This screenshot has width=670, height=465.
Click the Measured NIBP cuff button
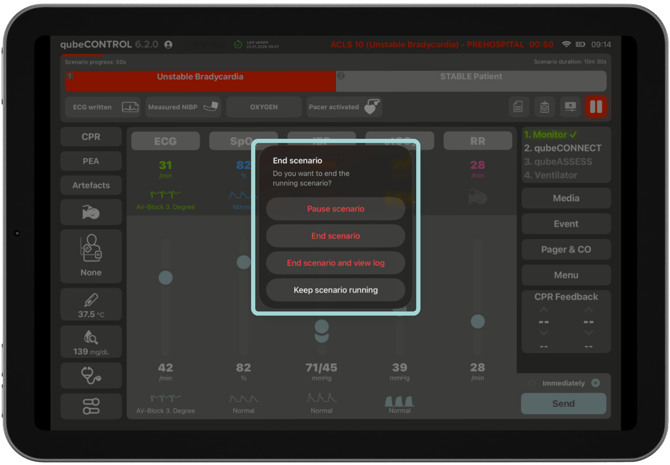[183, 107]
